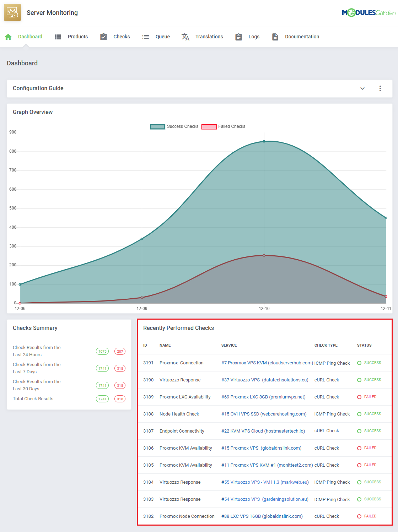Click the SUCCESS status icon for check 3191
Screen dimensions: 398x532
point(359,363)
